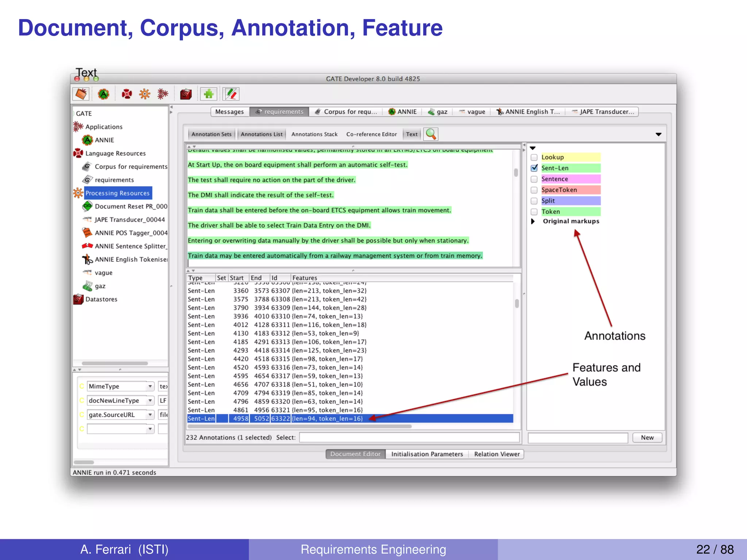The height and width of the screenshot is (560, 747).
Task: Click Applications node in resource tree
Action: point(104,127)
